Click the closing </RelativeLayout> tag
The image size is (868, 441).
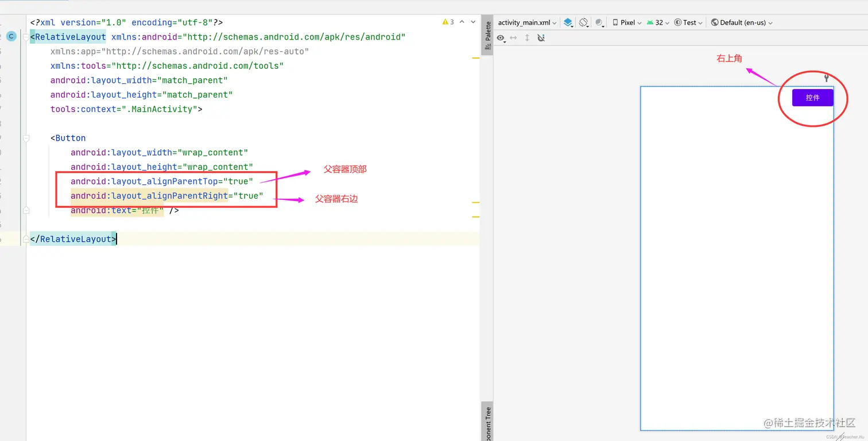73,239
